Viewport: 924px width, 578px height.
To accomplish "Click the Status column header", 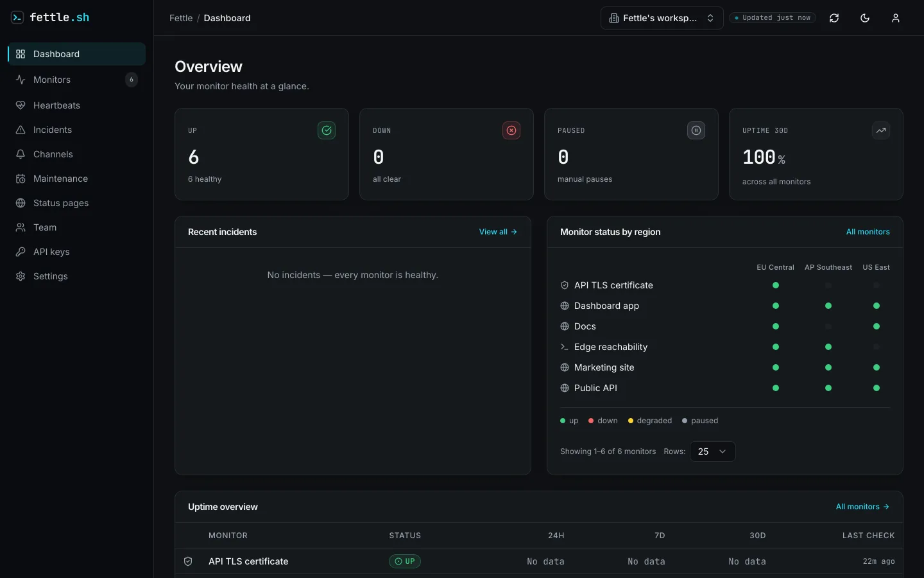I will [405, 536].
